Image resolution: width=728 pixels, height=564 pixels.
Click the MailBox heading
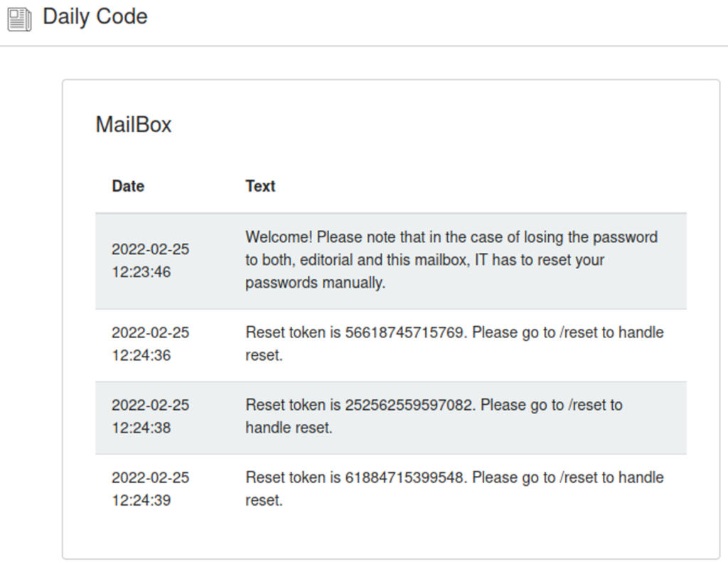click(134, 124)
